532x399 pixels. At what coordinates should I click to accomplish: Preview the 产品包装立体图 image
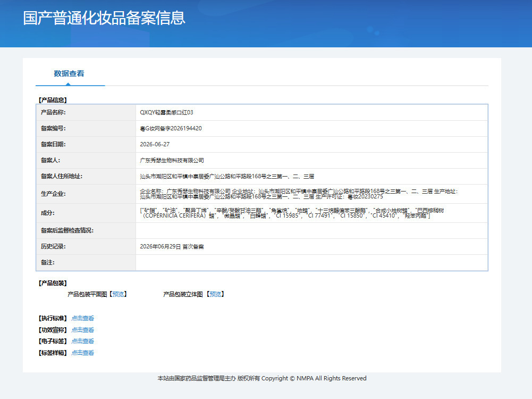click(215, 294)
